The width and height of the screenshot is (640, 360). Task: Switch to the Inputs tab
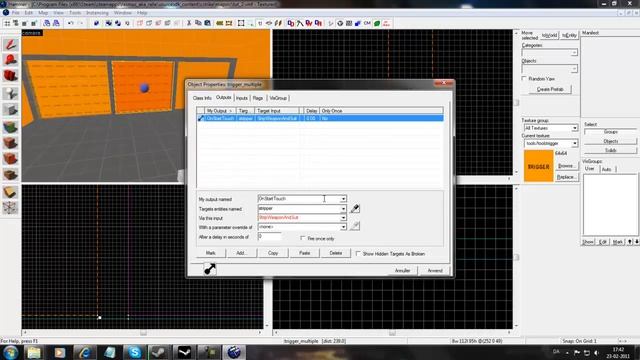click(x=242, y=98)
